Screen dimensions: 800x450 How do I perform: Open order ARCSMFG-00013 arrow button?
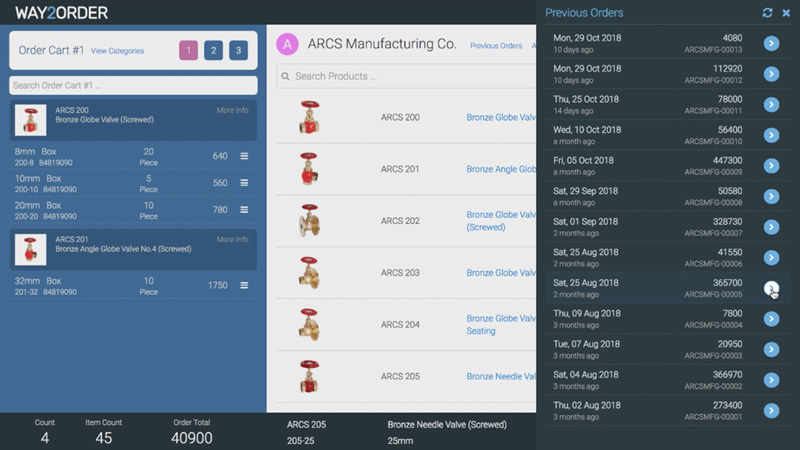pos(771,43)
